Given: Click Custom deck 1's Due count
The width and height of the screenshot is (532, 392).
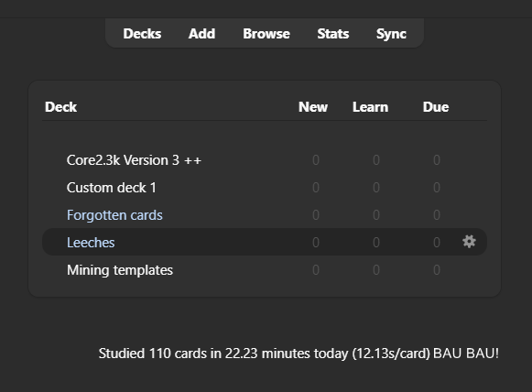Looking at the screenshot, I should pyautogui.click(x=437, y=188).
